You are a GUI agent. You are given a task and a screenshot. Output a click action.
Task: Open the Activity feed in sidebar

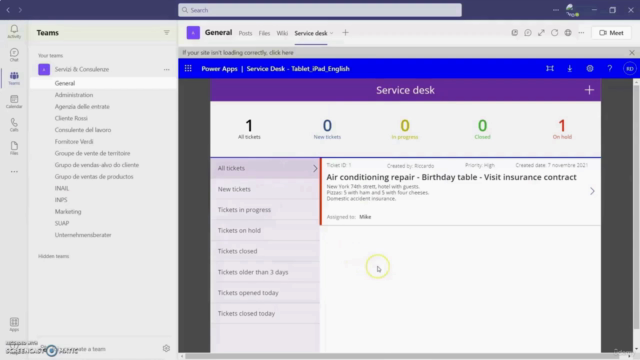(x=14, y=31)
